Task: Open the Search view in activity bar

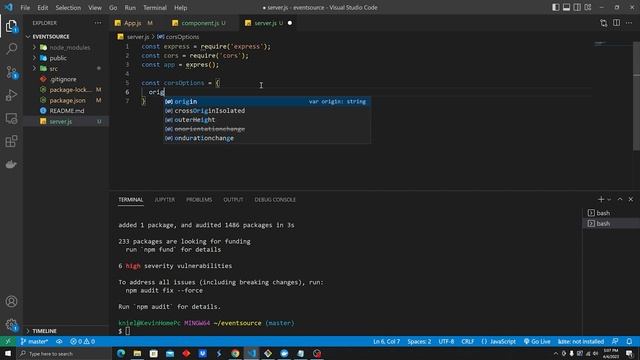Action: [11, 49]
